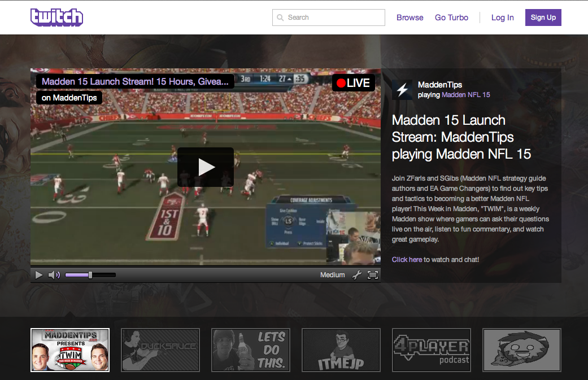Open the MaddenTips lightning bolt avatar
The image size is (588, 380).
pos(402,90)
